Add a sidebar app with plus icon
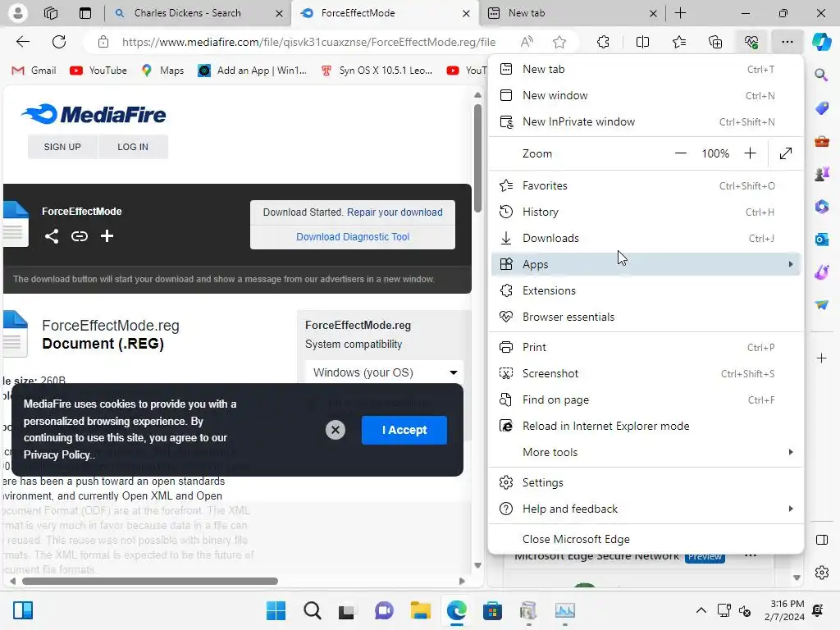 (821, 358)
